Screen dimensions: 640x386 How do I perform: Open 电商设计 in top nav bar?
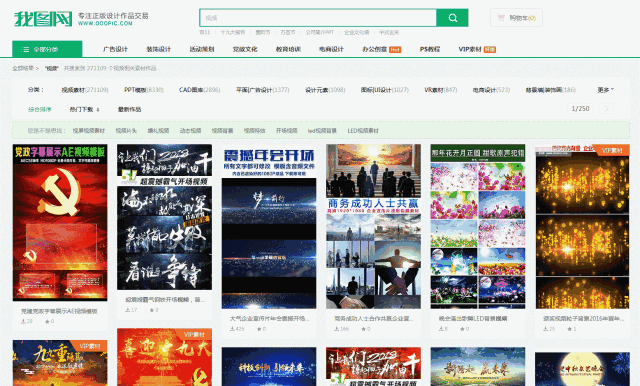pos(331,49)
